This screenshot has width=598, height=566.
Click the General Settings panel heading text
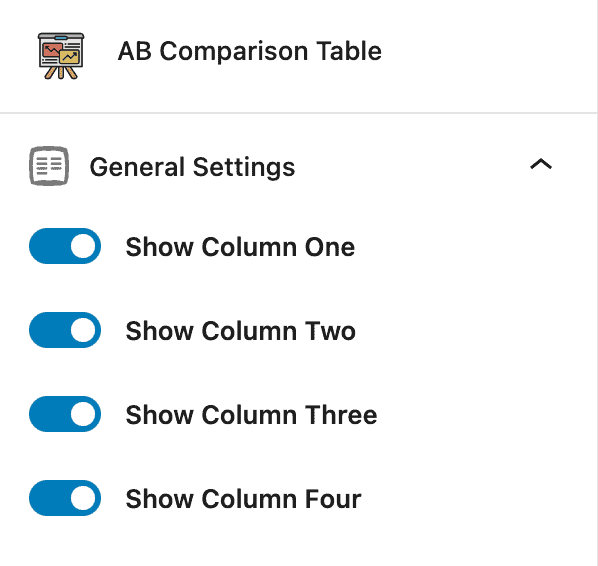coord(192,167)
